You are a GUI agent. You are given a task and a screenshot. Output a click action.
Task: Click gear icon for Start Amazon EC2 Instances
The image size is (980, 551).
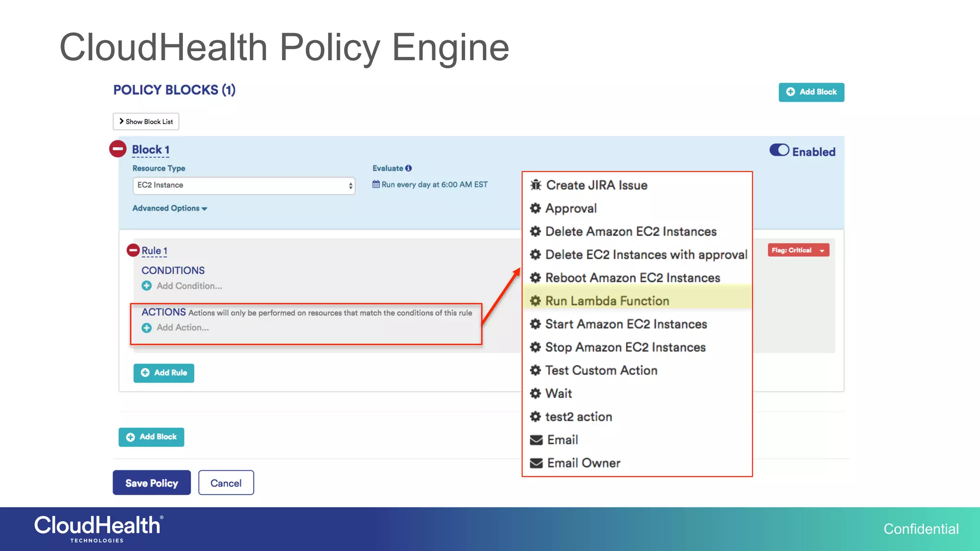tap(535, 324)
